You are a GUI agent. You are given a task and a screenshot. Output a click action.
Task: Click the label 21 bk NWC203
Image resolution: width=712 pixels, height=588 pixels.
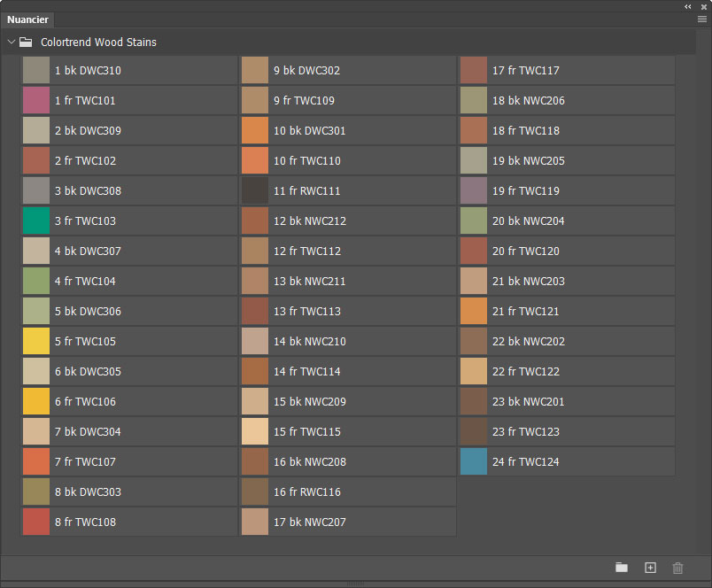click(529, 281)
